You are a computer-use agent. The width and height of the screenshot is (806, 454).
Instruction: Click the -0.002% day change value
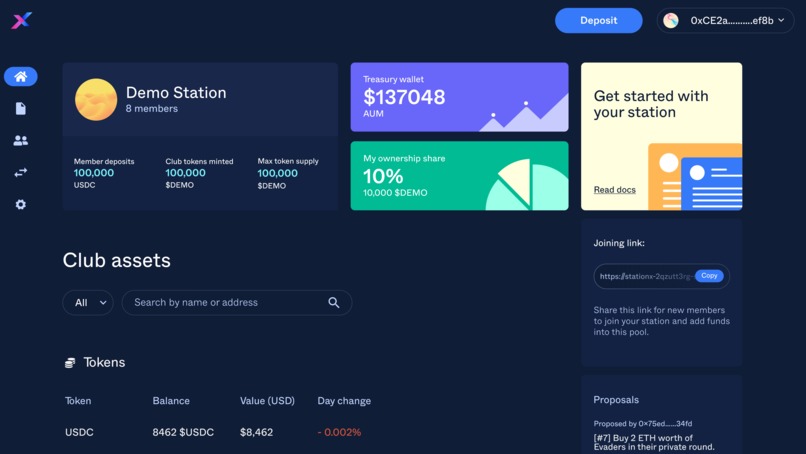coord(339,432)
